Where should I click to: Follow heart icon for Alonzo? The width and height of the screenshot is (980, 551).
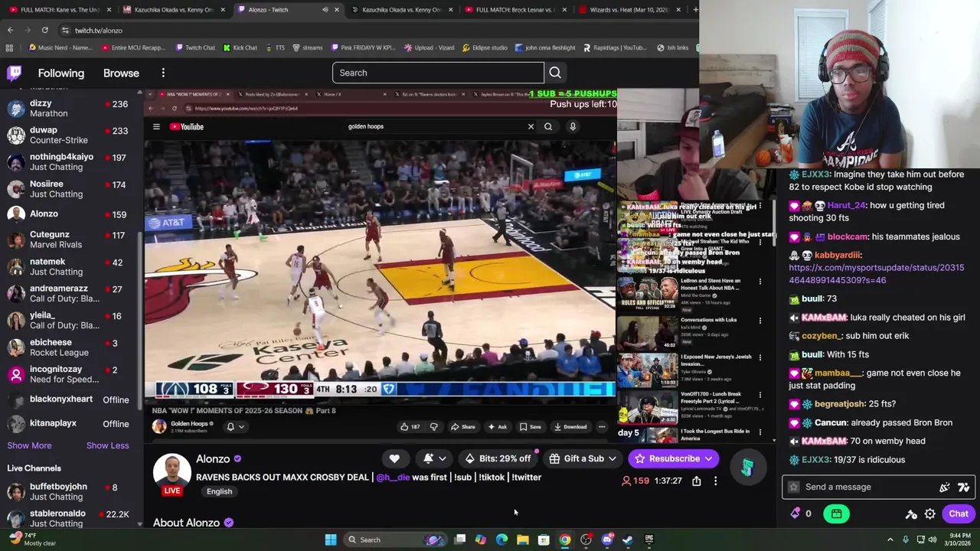pos(394,458)
